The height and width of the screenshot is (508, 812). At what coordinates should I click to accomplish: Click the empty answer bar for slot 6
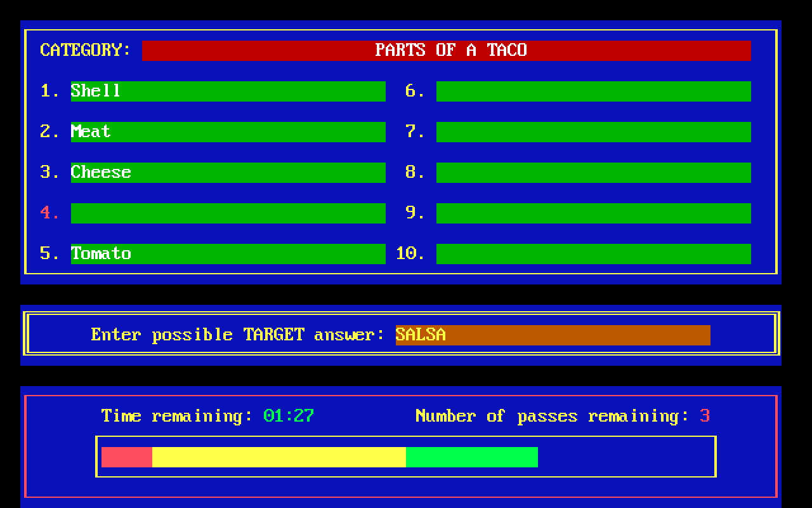pyautogui.click(x=593, y=91)
